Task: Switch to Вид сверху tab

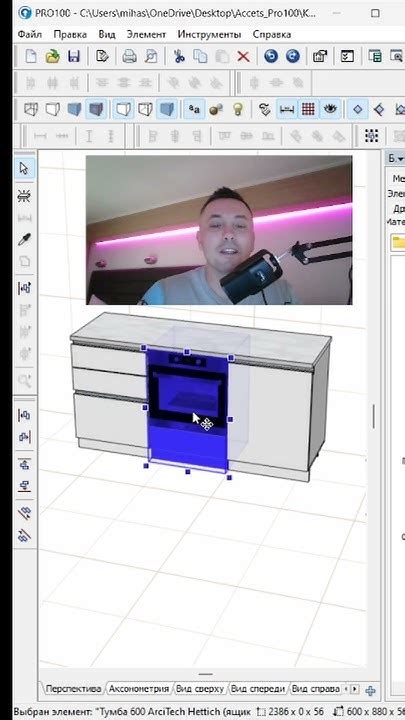Action: tap(200, 689)
